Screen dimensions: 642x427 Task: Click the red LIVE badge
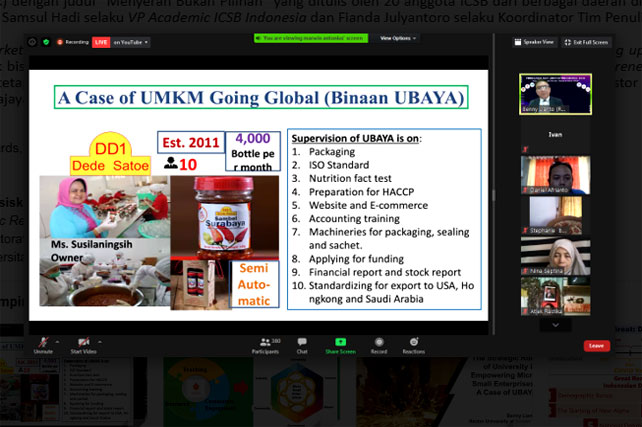[x=101, y=42]
